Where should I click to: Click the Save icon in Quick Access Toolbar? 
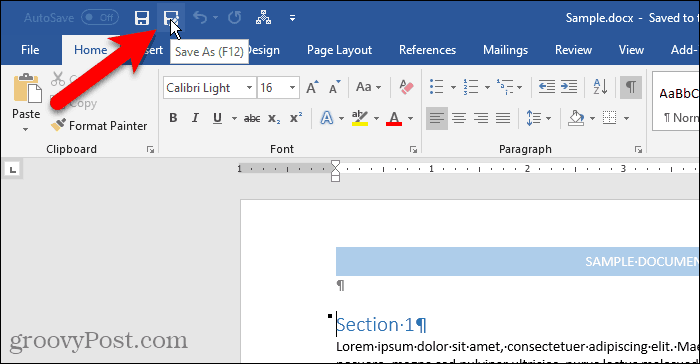tap(142, 18)
